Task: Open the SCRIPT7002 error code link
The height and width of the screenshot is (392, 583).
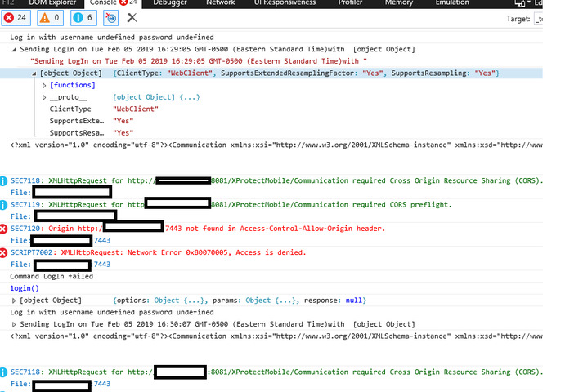Action: 34,253
